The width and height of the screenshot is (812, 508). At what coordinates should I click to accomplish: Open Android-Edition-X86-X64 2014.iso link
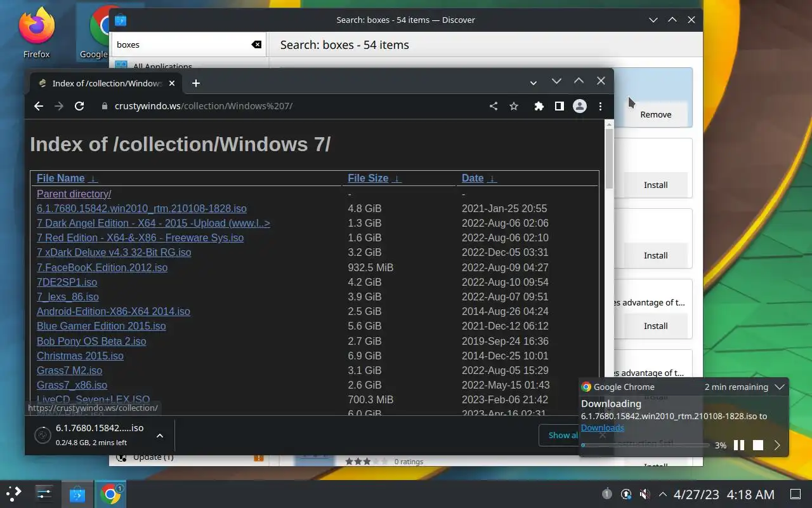(114, 311)
